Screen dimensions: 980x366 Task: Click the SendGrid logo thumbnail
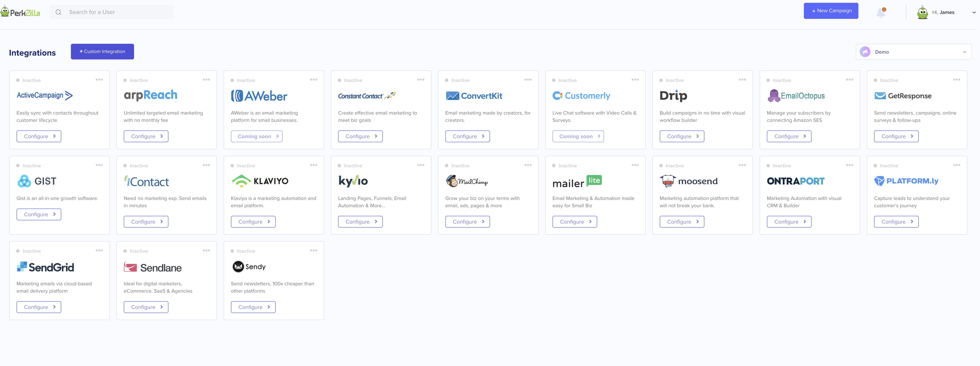click(x=45, y=267)
